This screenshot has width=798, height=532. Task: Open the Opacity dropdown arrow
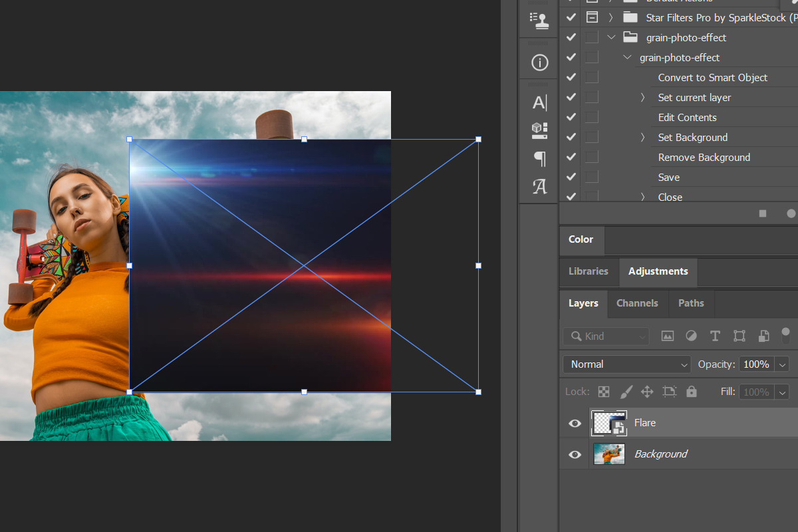coord(783,364)
